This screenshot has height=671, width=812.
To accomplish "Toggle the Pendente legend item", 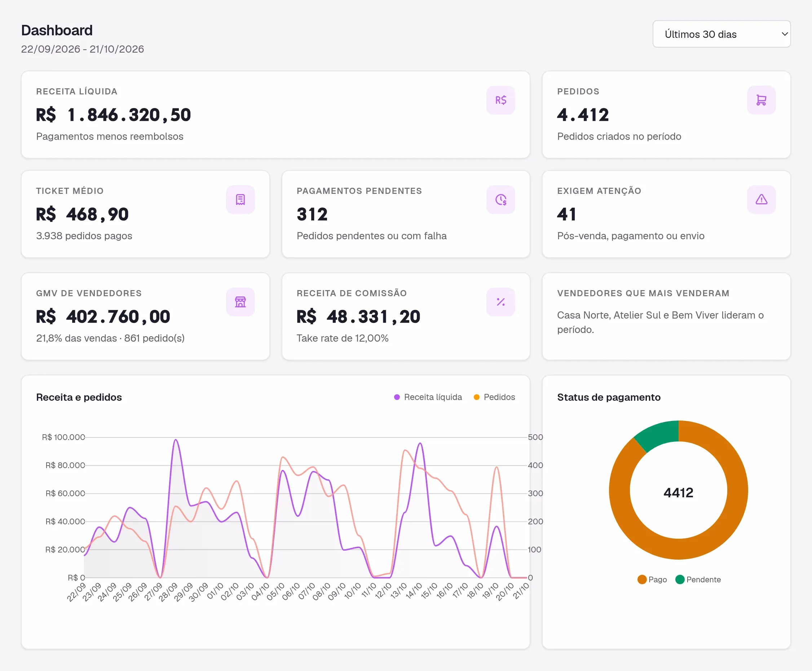I will pos(698,579).
